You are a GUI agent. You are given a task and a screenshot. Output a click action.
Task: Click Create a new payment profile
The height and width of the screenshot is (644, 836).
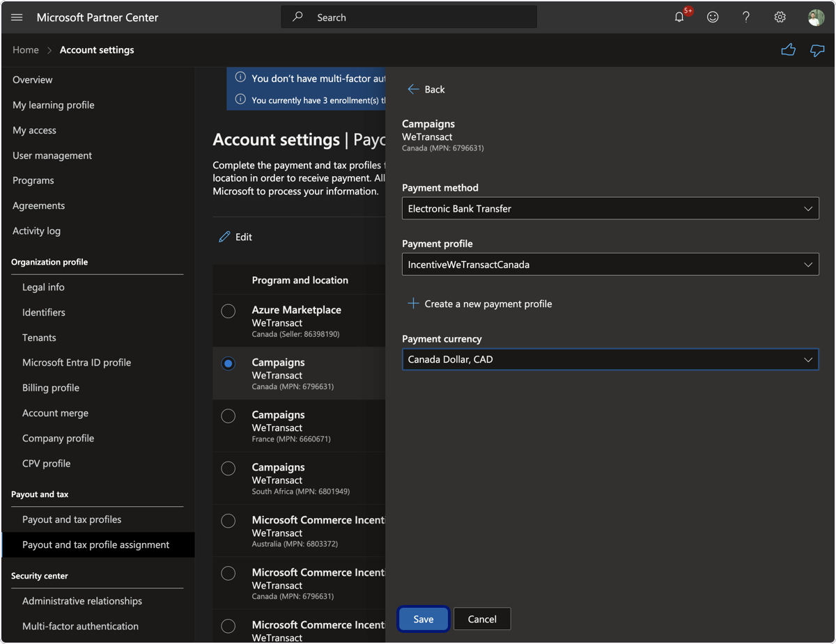pyautogui.click(x=488, y=304)
